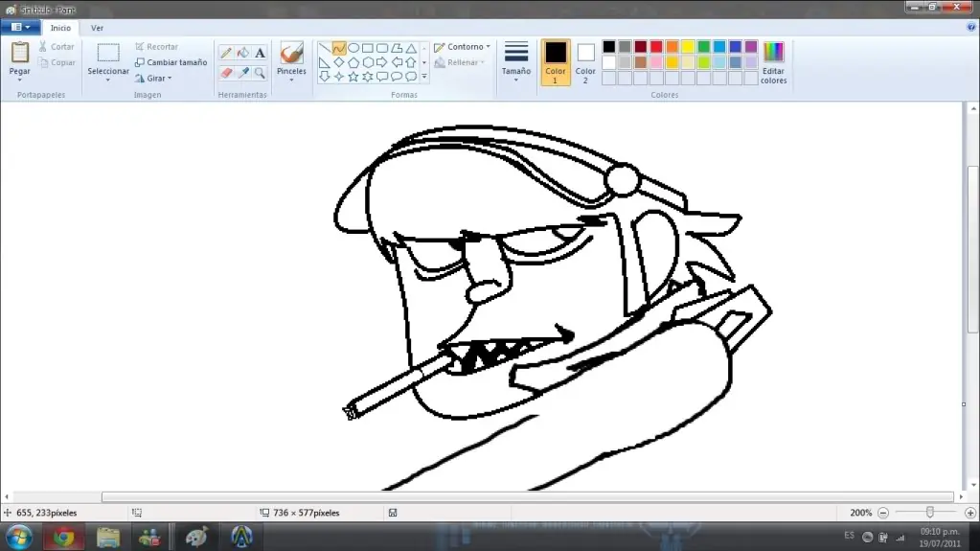980x551 pixels.
Task: Open Google Chrome from the taskbar
Action: point(63,538)
